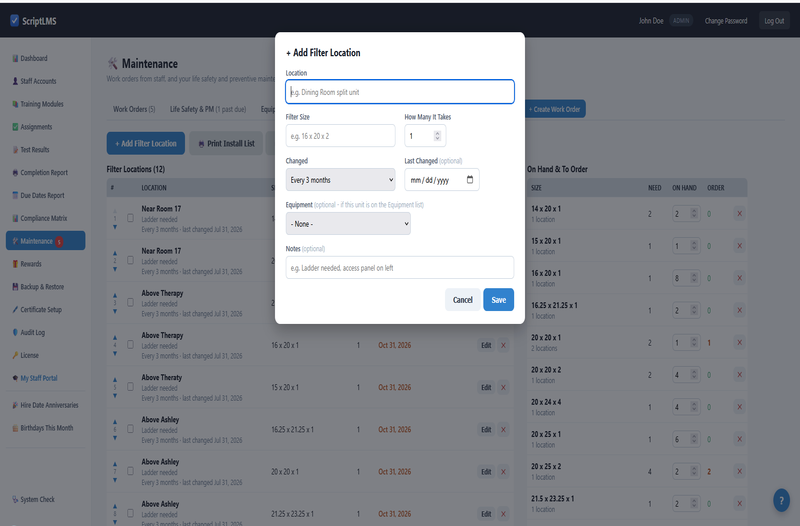Adjust on-hand stepper for 20 x 25 x 1
The height and width of the screenshot is (526, 800).
[x=694, y=439]
